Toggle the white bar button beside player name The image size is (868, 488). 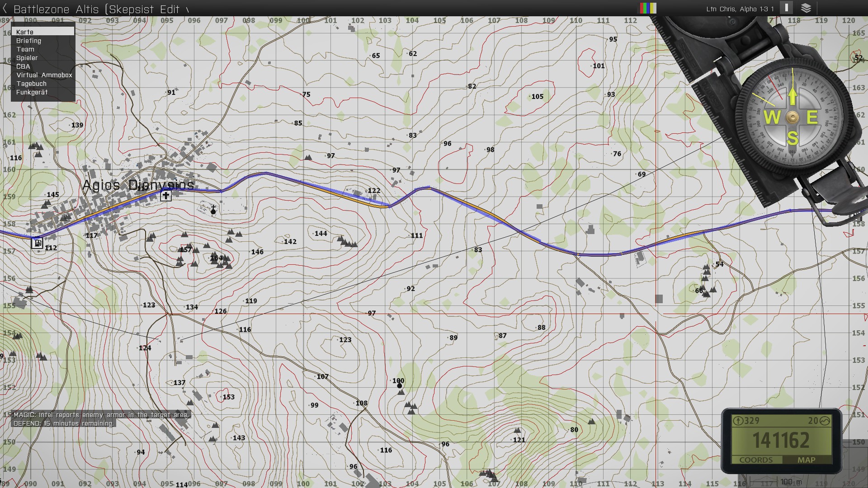click(x=787, y=8)
